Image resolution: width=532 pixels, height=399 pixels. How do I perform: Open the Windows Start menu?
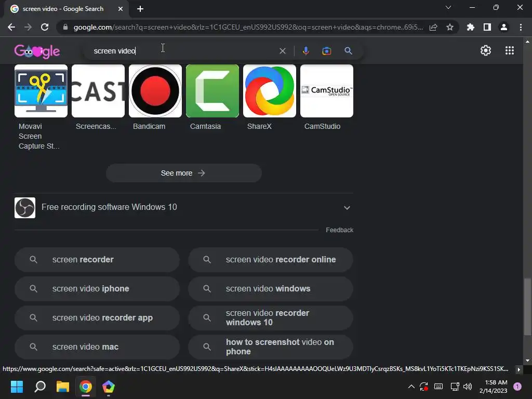click(x=17, y=387)
